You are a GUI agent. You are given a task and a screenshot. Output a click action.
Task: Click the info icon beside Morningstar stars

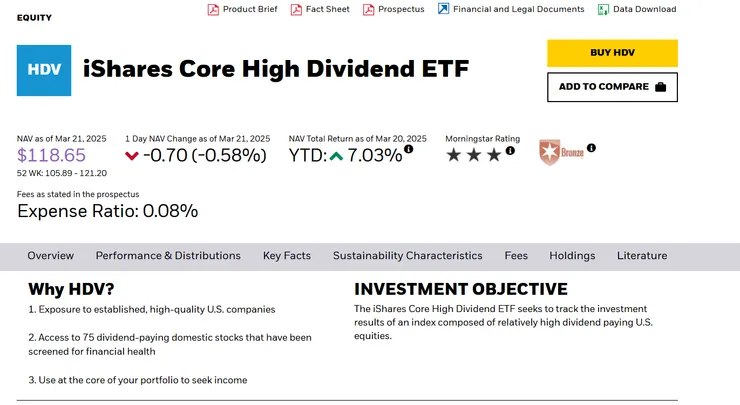510,151
